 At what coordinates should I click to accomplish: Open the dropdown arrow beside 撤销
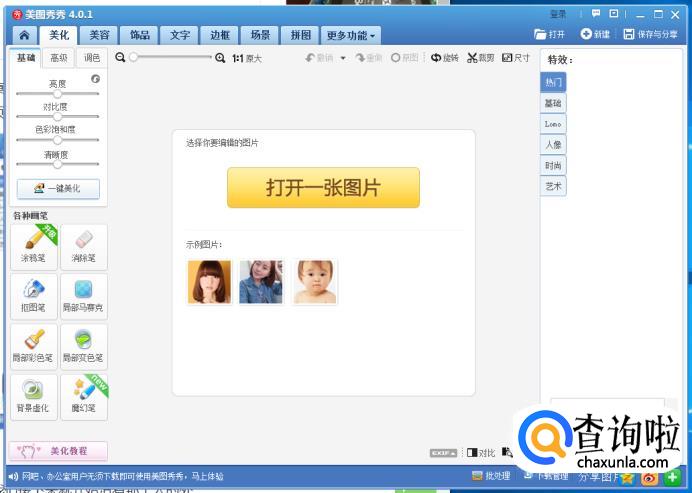click(x=343, y=58)
